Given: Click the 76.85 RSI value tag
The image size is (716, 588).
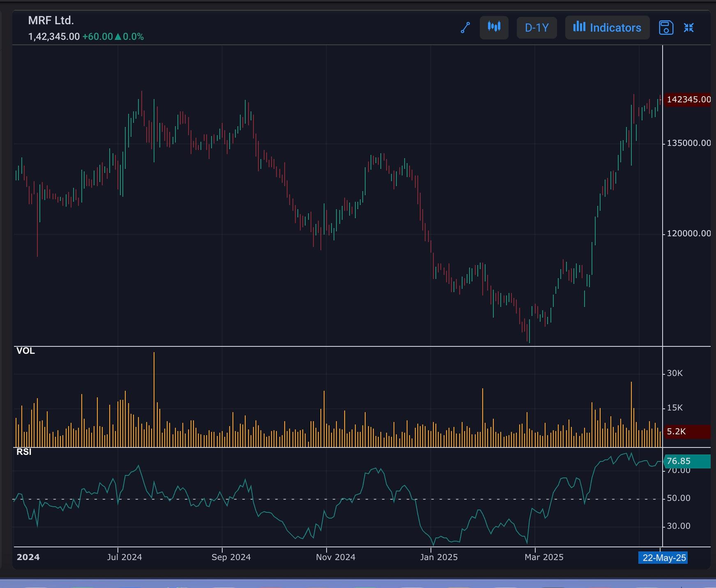Looking at the screenshot, I should tap(687, 461).
